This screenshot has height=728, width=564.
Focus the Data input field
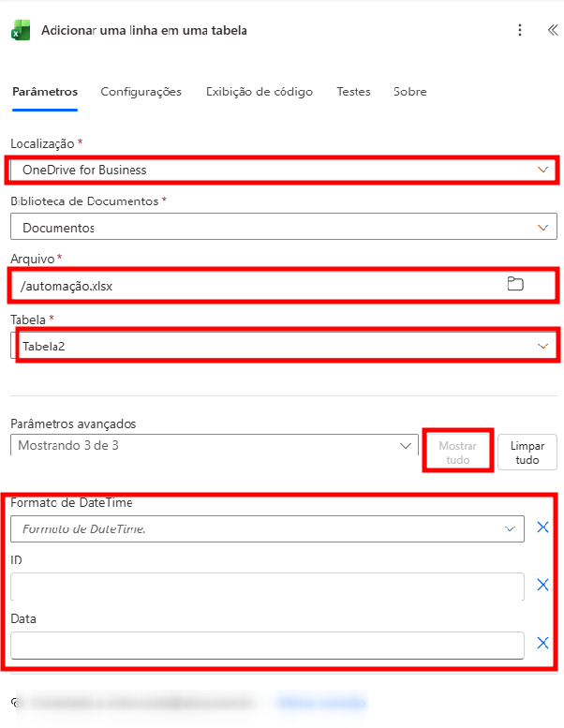pos(267,645)
